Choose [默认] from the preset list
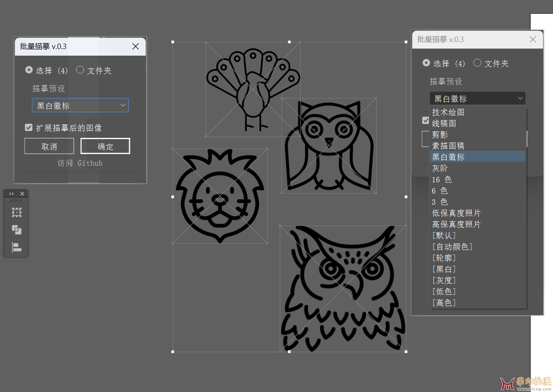553x392 pixels. coord(478,235)
